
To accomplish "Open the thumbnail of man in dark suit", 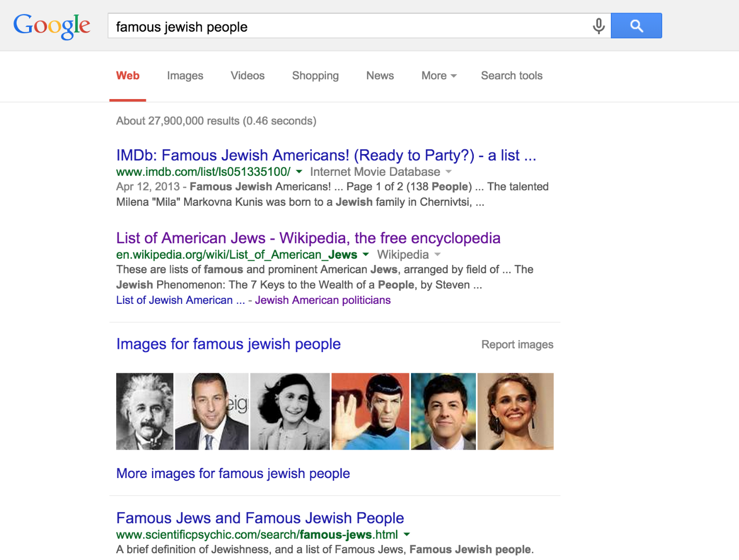I will [212, 411].
